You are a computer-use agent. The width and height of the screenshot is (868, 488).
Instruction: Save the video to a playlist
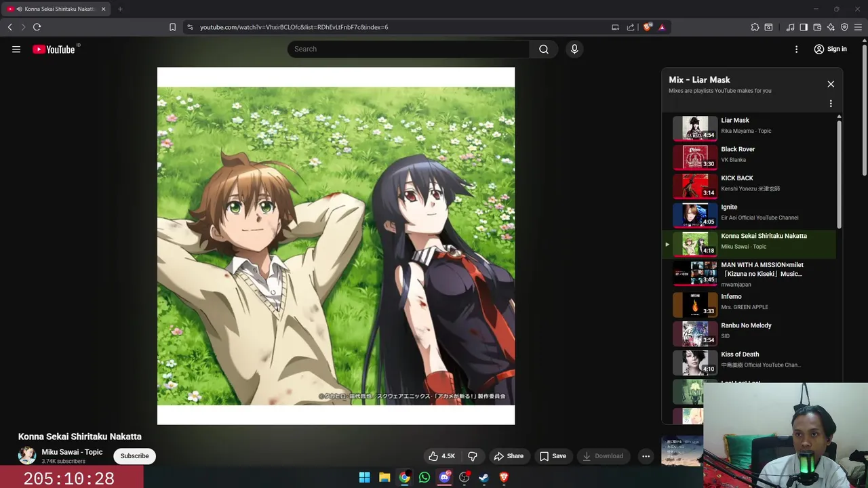(x=553, y=456)
